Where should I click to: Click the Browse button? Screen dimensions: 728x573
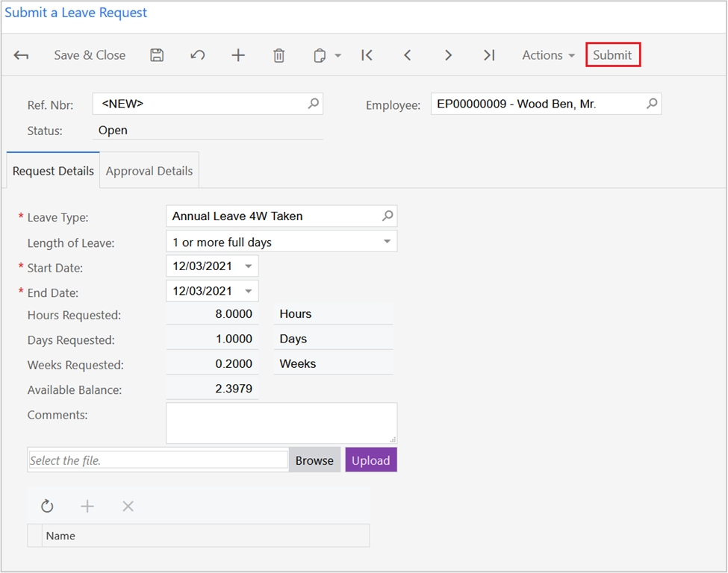(x=314, y=460)
